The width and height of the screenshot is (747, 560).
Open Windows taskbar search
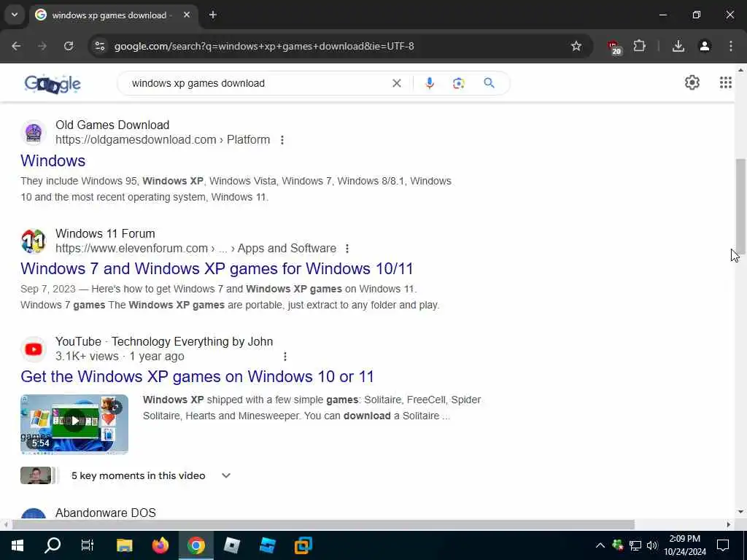click(x=53, y=545)
